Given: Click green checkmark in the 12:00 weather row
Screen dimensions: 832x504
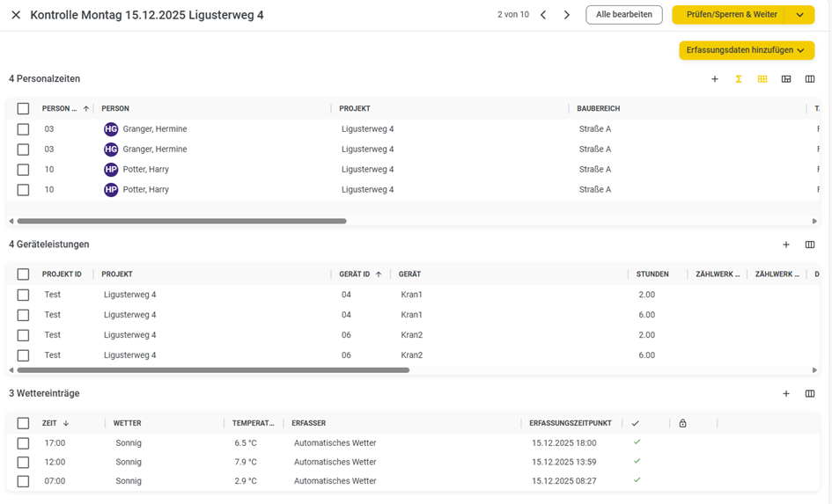Looking at the screenshot, I should pos(637,461).
